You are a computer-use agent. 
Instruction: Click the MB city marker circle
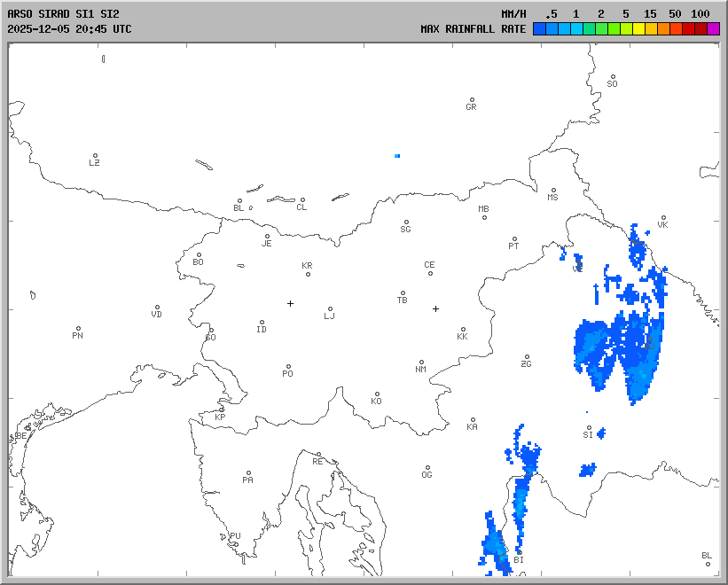(484, 217)
